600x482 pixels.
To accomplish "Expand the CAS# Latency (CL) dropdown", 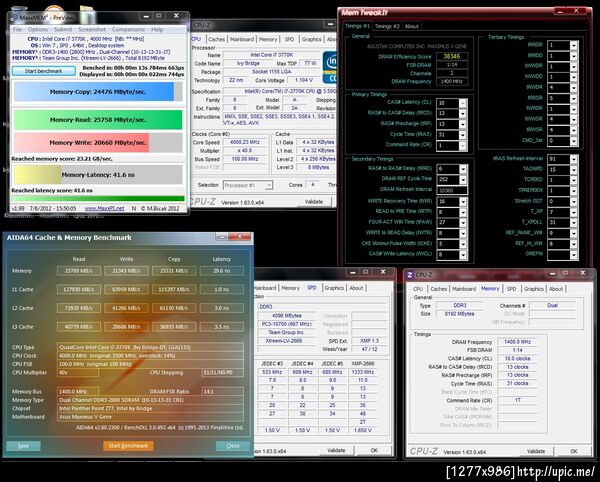I will 463,103.
